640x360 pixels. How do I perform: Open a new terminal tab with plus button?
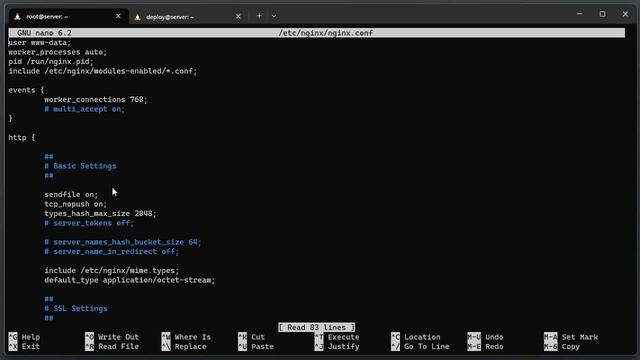click(259, 16)
